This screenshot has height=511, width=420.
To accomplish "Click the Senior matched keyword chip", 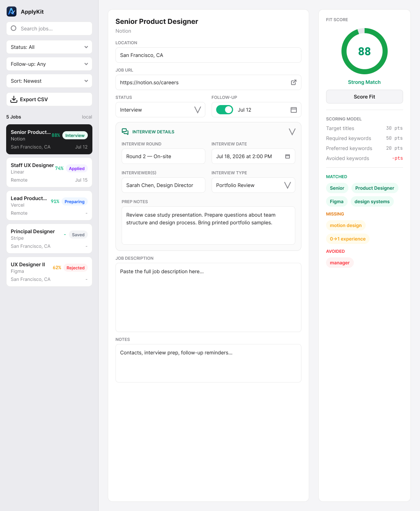I will [x=337, y=188].
